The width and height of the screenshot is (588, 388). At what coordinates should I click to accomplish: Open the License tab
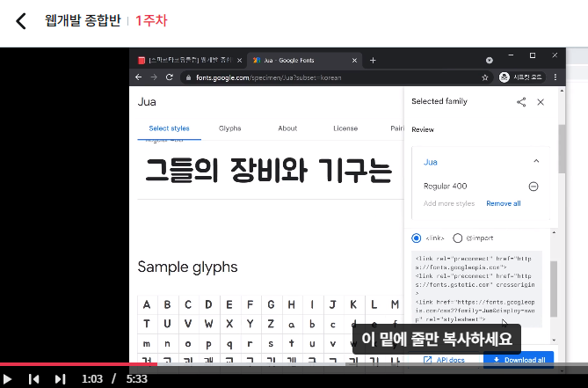(345, 128)
